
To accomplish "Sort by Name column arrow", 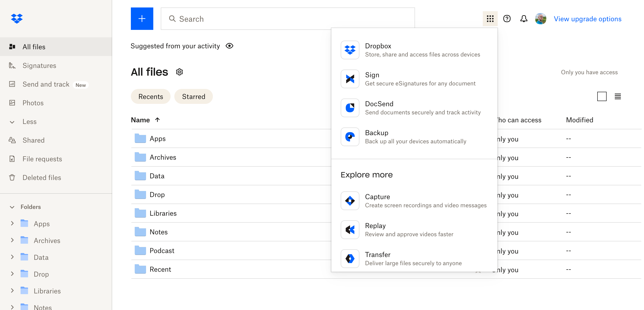I will (157, 120).
